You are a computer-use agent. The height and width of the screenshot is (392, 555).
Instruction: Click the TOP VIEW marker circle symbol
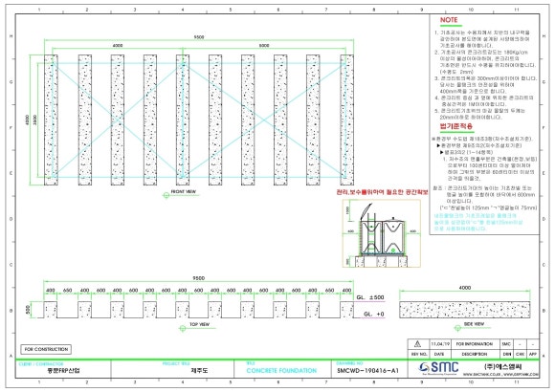click(x=183, y=328)
